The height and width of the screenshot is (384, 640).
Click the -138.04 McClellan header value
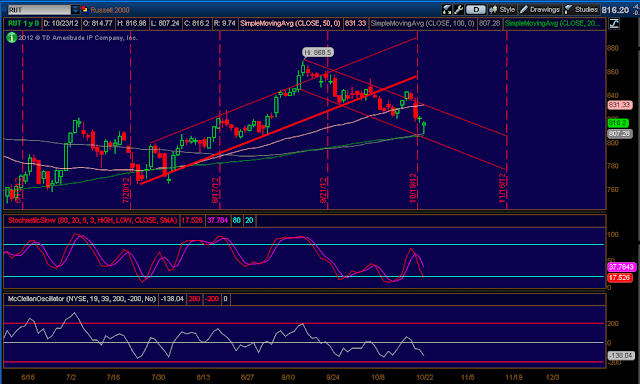[x=172, y=299]
